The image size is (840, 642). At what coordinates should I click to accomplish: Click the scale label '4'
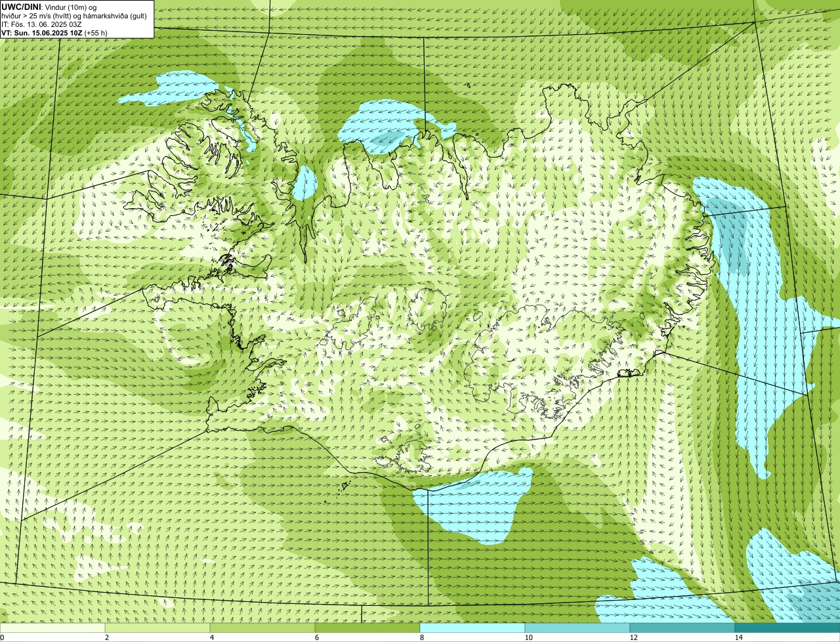coord(211,637)
